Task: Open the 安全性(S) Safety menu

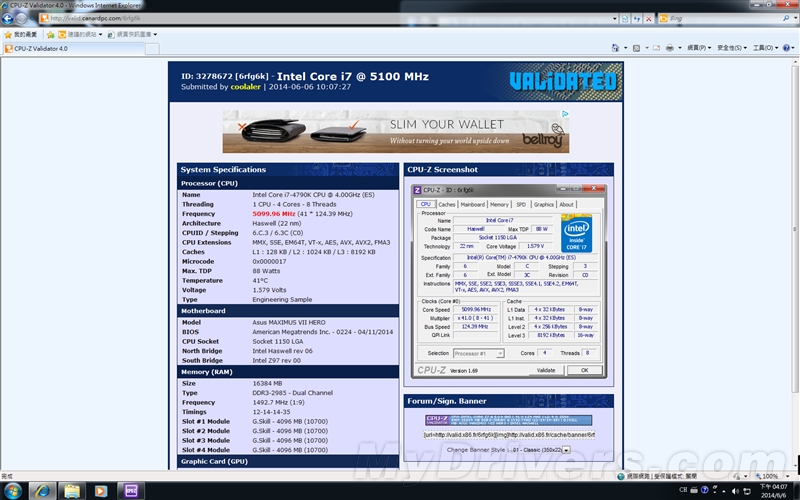Action: (732, 48)
